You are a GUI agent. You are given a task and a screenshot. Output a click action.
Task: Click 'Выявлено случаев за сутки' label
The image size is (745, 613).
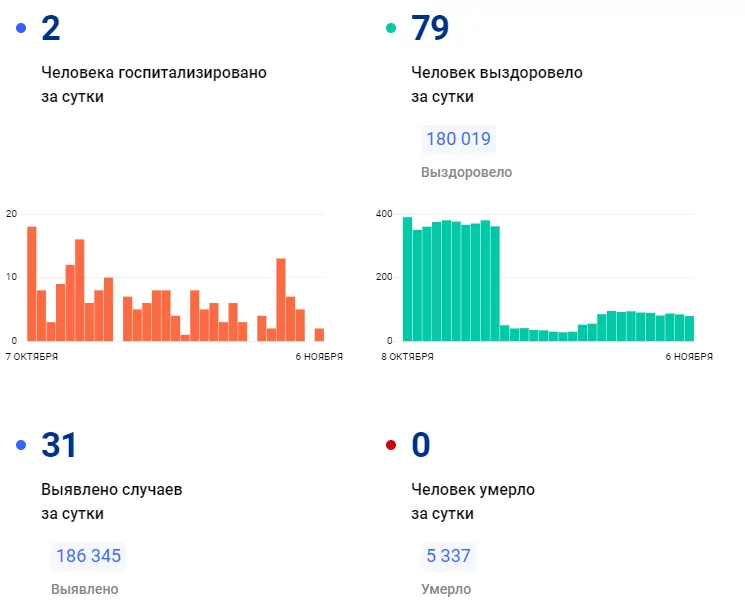pyautogui.click(x=112, y=501)
